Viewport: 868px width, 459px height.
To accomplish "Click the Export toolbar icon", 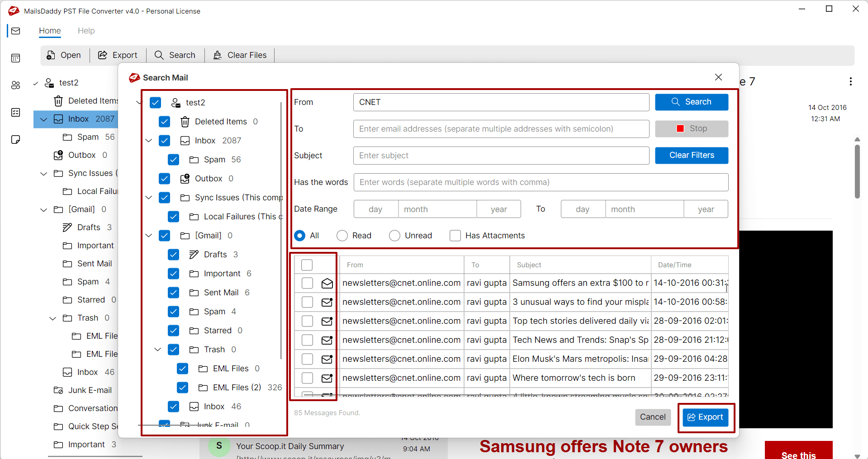I will [x=103, y=55].
